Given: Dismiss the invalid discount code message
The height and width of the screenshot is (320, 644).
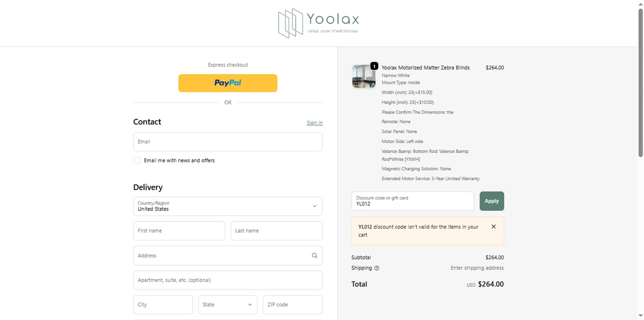Looking at the screenshot, I should [x=493, y=226].
